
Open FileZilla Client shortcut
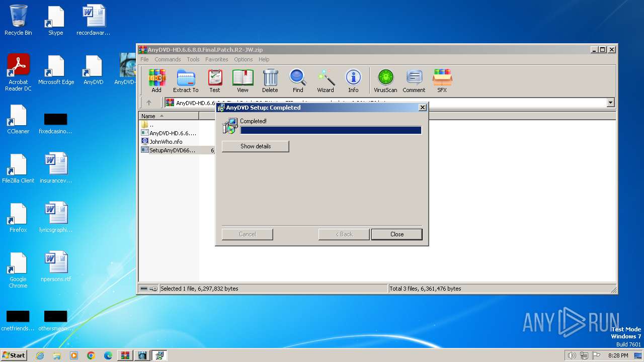(18, 168)
